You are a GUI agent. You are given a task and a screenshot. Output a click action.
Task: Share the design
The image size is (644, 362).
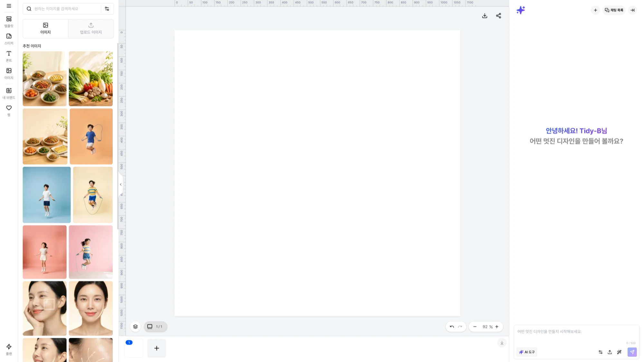(x=498, y=16)
